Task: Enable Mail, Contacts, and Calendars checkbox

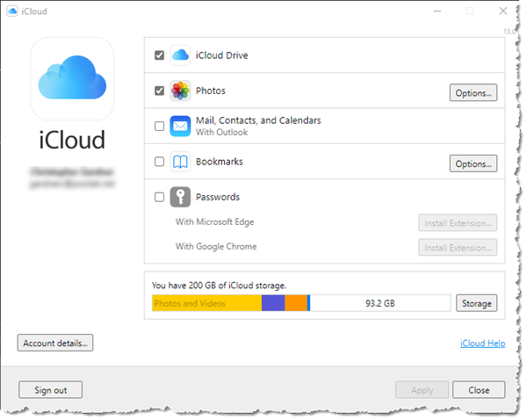Action: (159, 127)
